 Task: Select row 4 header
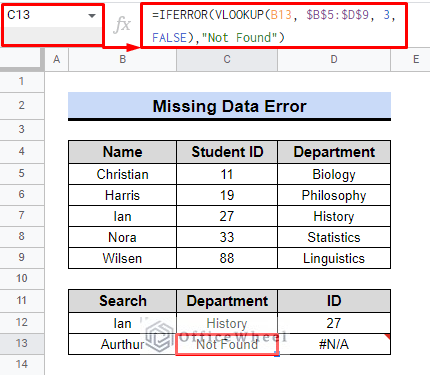(x=22, y=152)
